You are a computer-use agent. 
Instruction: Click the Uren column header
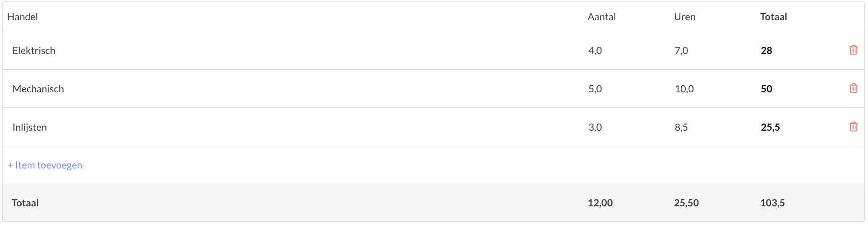pos(685,17)
